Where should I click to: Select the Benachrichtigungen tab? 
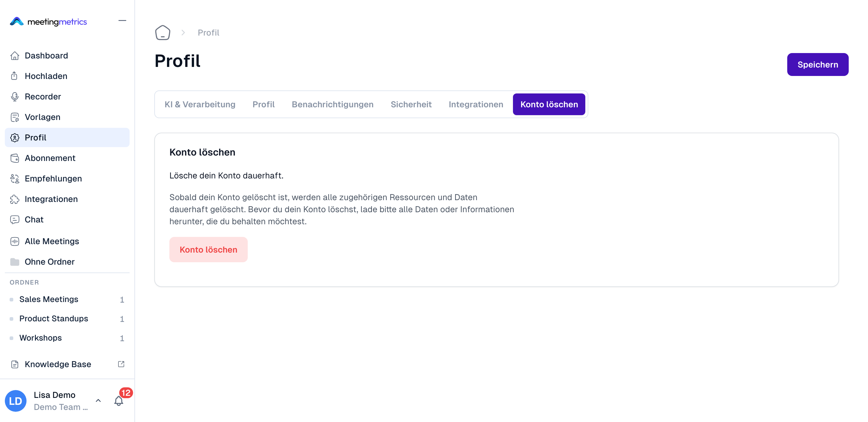tap(332, 105)
